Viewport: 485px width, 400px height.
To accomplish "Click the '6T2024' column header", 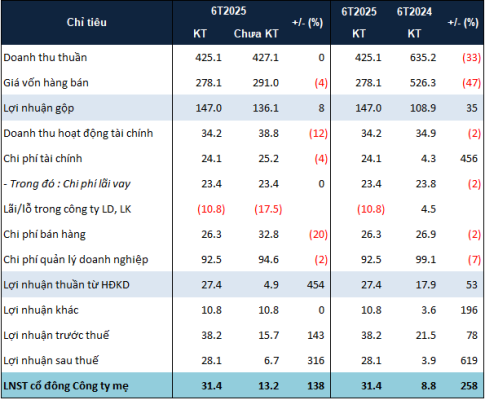I will 414,12.
